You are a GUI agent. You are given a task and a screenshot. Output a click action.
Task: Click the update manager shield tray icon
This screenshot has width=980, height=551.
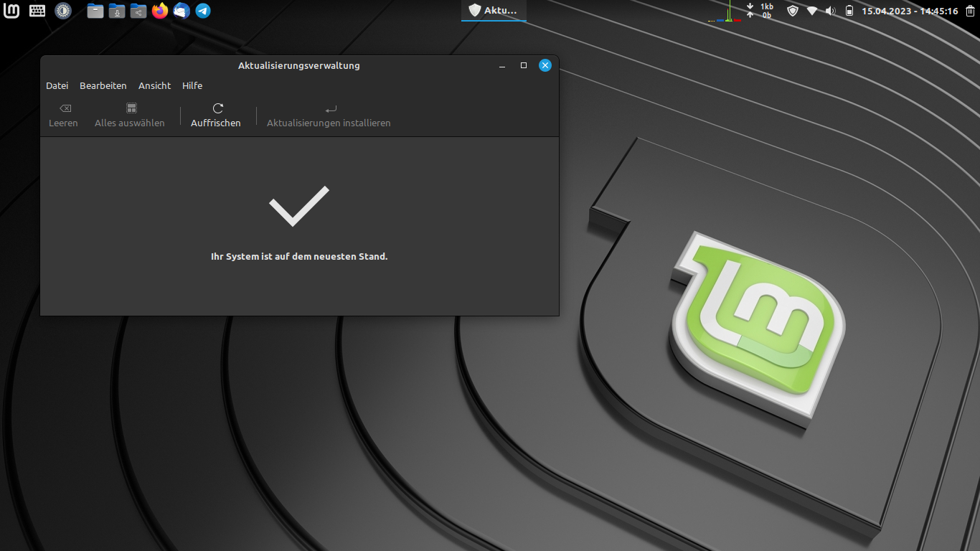(793, 11)
